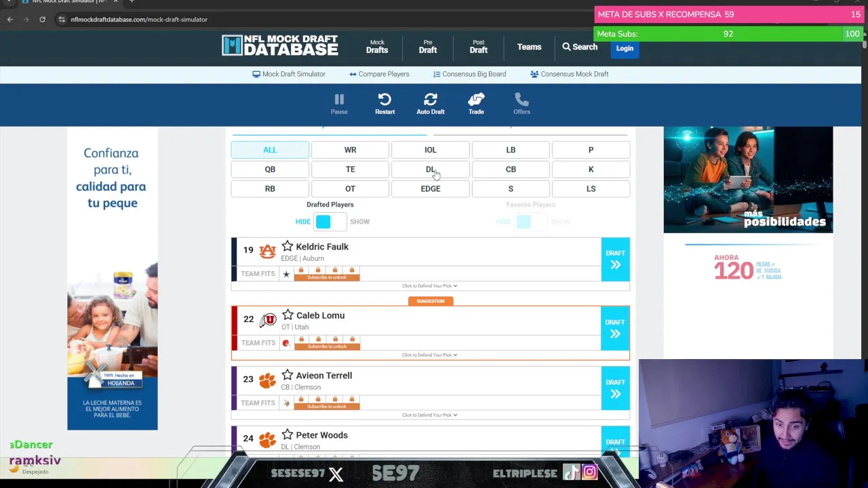
Task: Open the Offers phone icon
Action: point(521,104)
